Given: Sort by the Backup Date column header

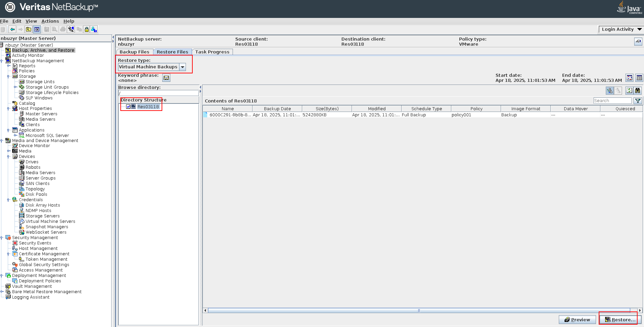Looking at the screenshot, I should point(277,109).
